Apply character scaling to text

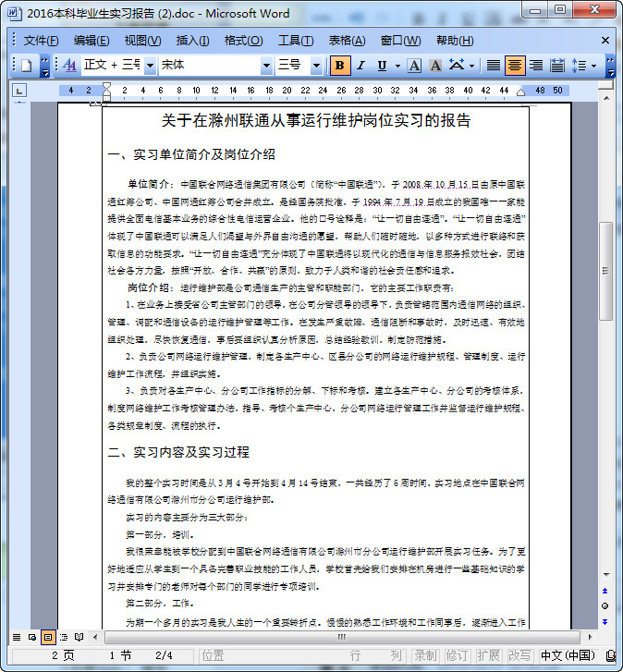tap(457, 66)
